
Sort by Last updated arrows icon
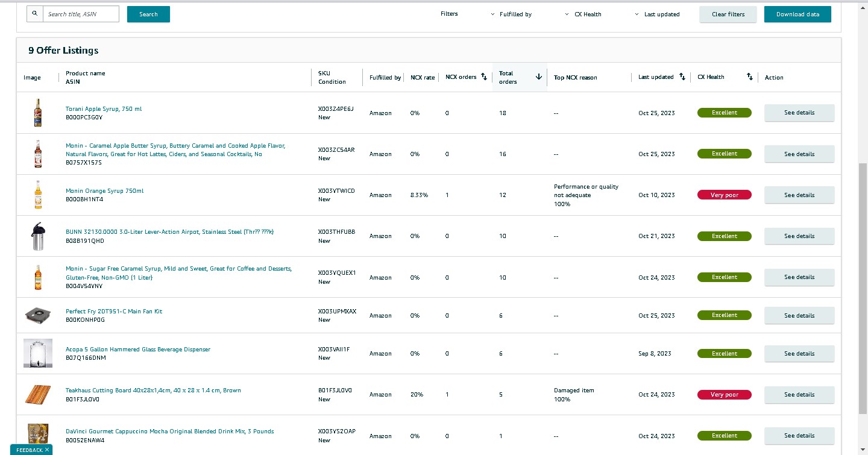(x=682, y=77)
